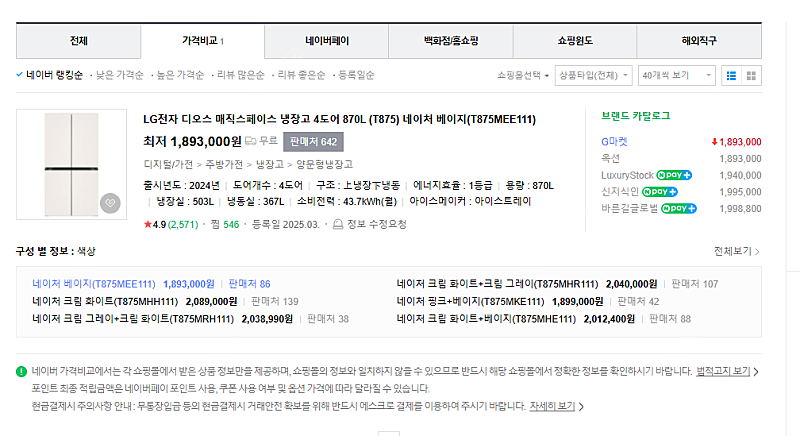This screenshot has width=800, height=436.
Task: Click the 주방가전 category breadcrumb
Action: point(224,164)
